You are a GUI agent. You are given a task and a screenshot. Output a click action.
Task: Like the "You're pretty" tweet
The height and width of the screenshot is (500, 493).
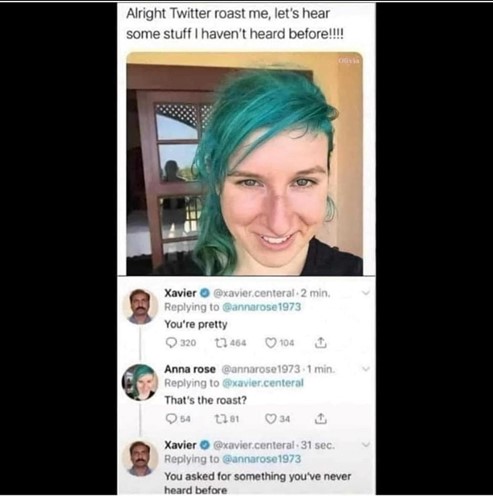click(271, 343)
